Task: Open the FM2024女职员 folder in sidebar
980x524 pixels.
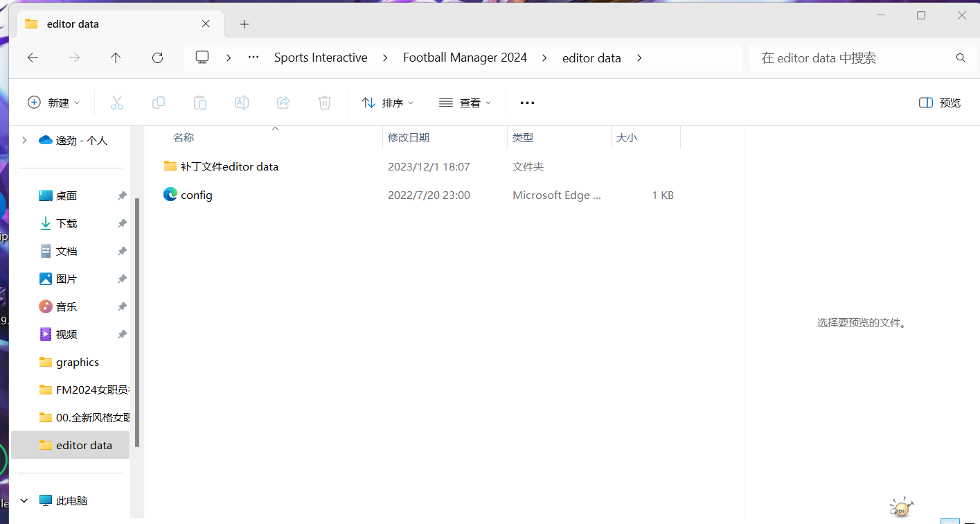Action: point(84,390)
